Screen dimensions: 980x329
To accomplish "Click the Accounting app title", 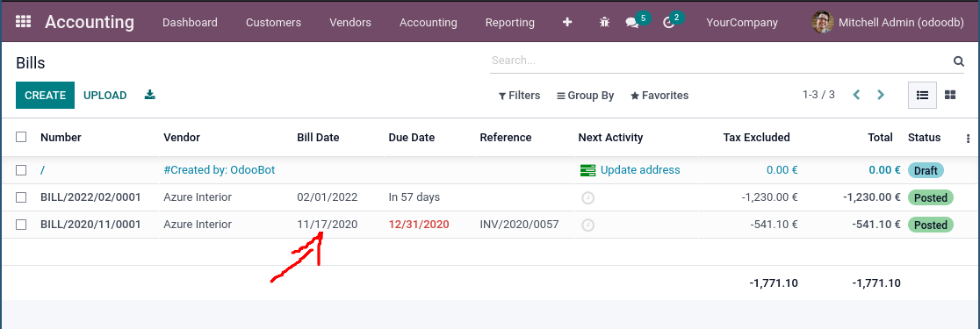I will [x=90, y=23].
